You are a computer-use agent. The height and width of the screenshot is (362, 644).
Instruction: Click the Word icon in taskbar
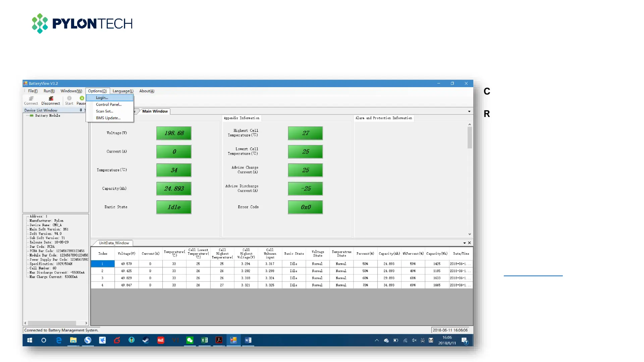(x=248, y=340)
